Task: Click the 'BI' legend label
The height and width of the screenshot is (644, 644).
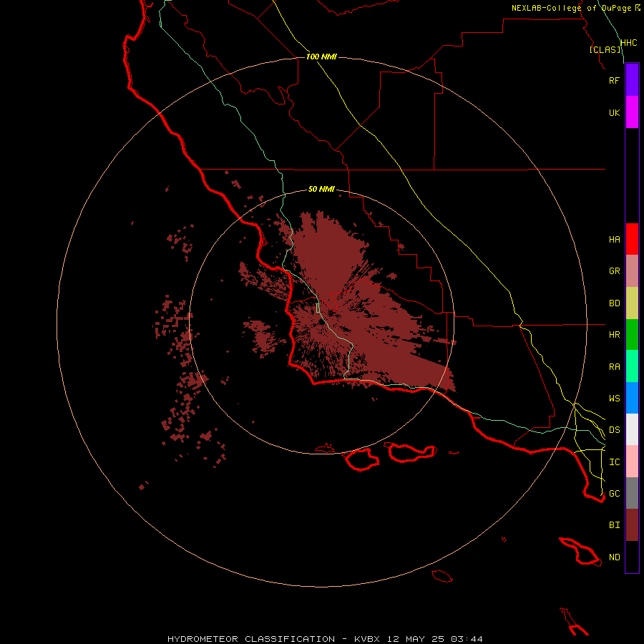Action: [615, 525]
